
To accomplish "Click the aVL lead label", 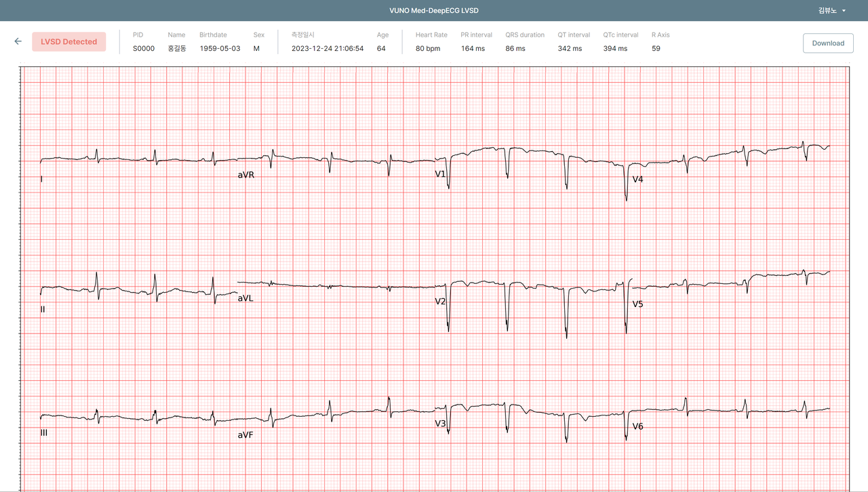I will [245, 298].
